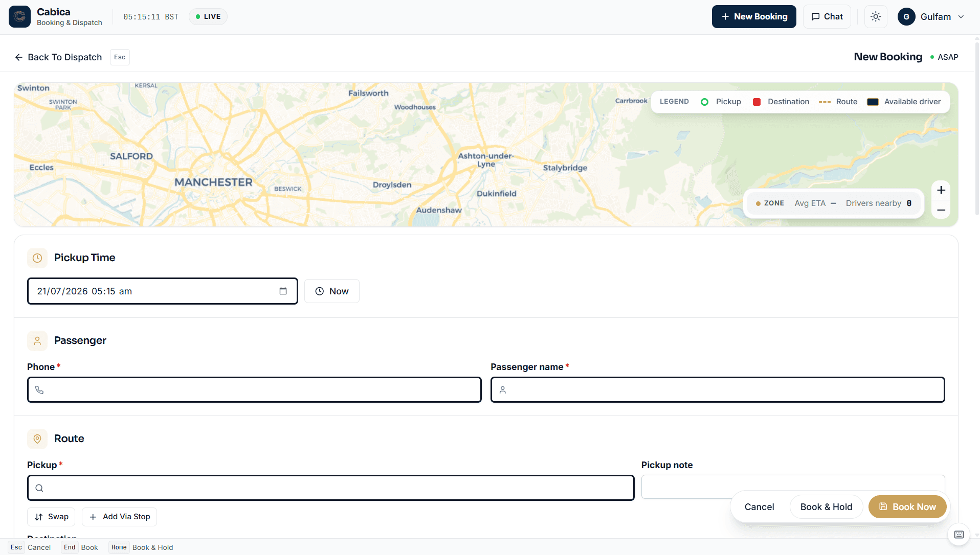Open the calendar picker in pickup time field

click(x=283, y=291)
